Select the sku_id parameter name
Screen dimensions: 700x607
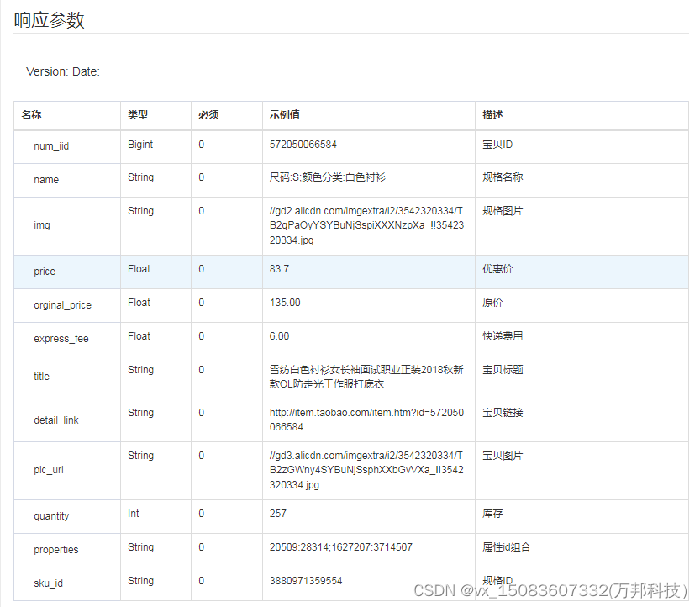pos(48,583)
